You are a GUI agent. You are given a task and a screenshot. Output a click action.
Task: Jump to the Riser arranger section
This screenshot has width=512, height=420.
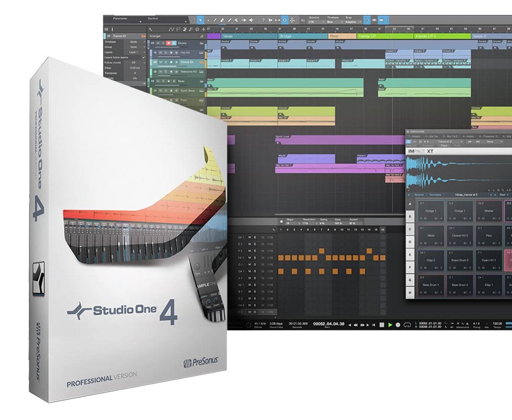342,36
